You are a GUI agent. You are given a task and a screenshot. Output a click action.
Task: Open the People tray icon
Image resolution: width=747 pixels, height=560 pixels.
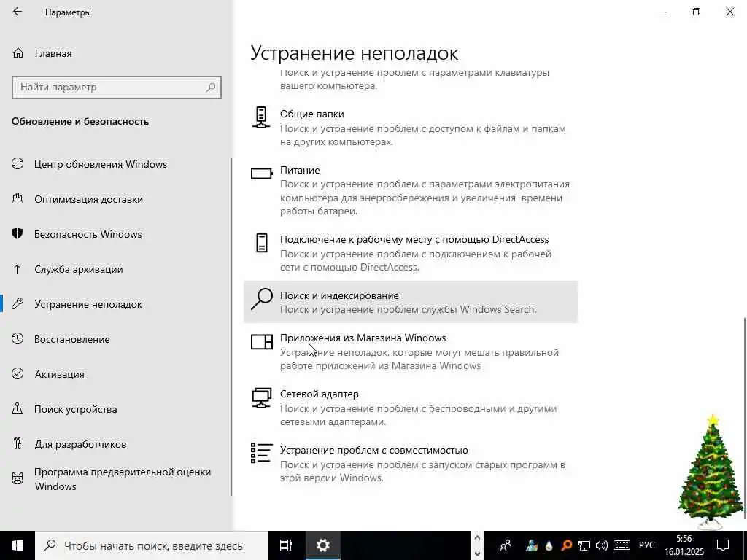click(x=506, y=545)
